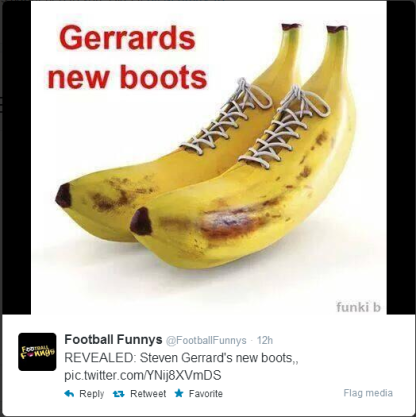The height and width of the screenshot is (417, 416).
Task: Click the red 'Gerrards new boots' caption
Action: (x=127, y=57)
